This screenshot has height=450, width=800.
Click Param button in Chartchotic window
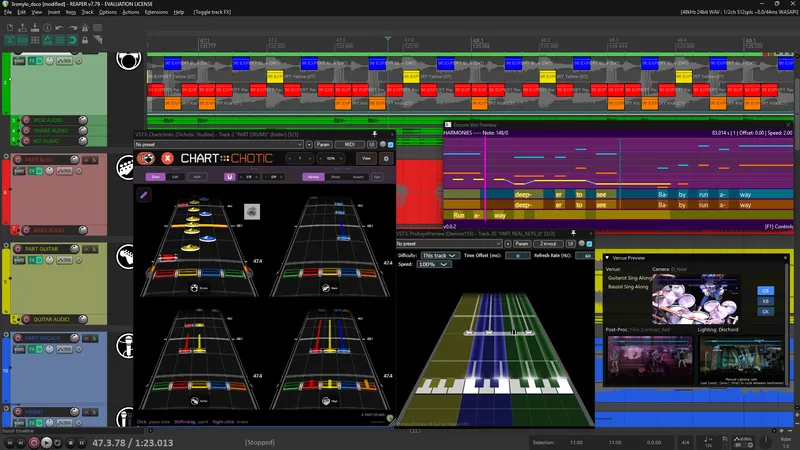[323, 145]
